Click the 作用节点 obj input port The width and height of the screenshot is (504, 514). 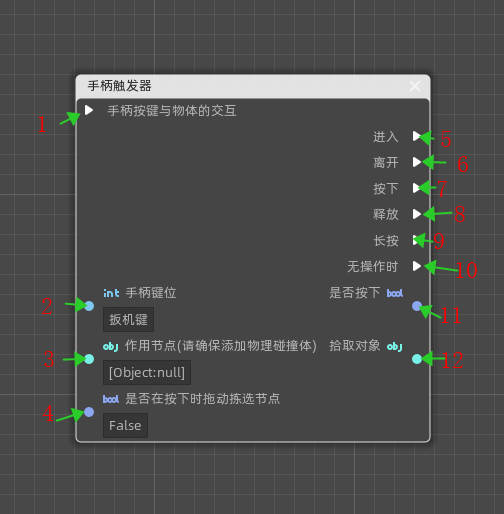(89, 359)
